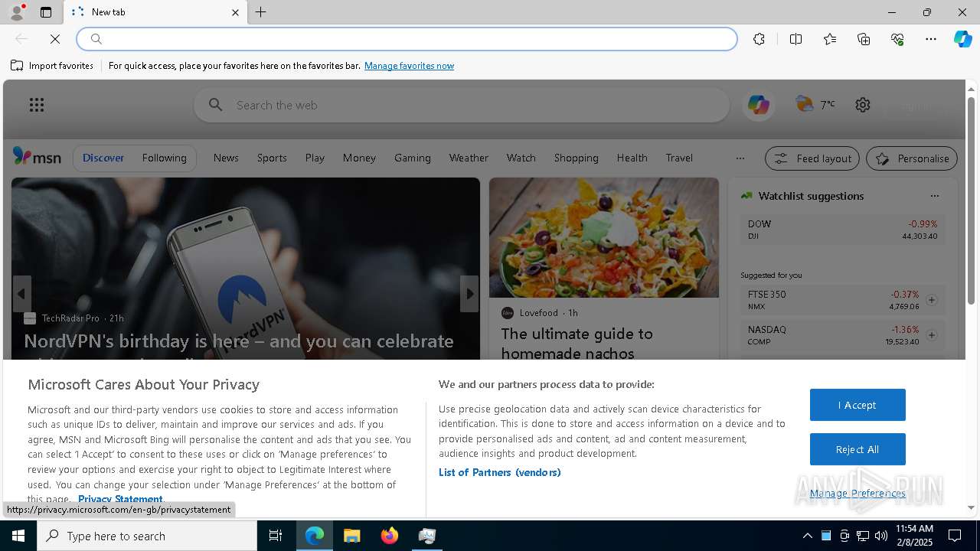Screen dimensions: 980x551
Task: Open the Health menu item
Action: tap(632, 158)
